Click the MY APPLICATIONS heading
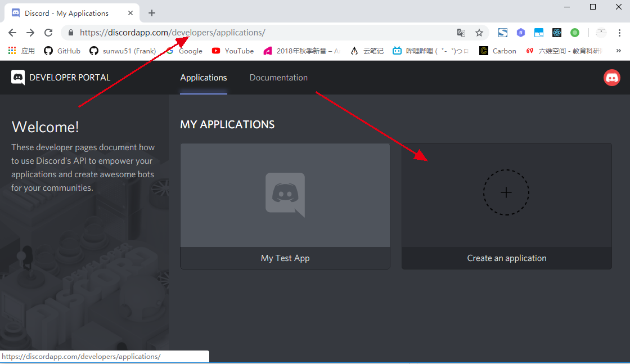The image size is (630, 364). pyautogui.click(x=227, y=124)
